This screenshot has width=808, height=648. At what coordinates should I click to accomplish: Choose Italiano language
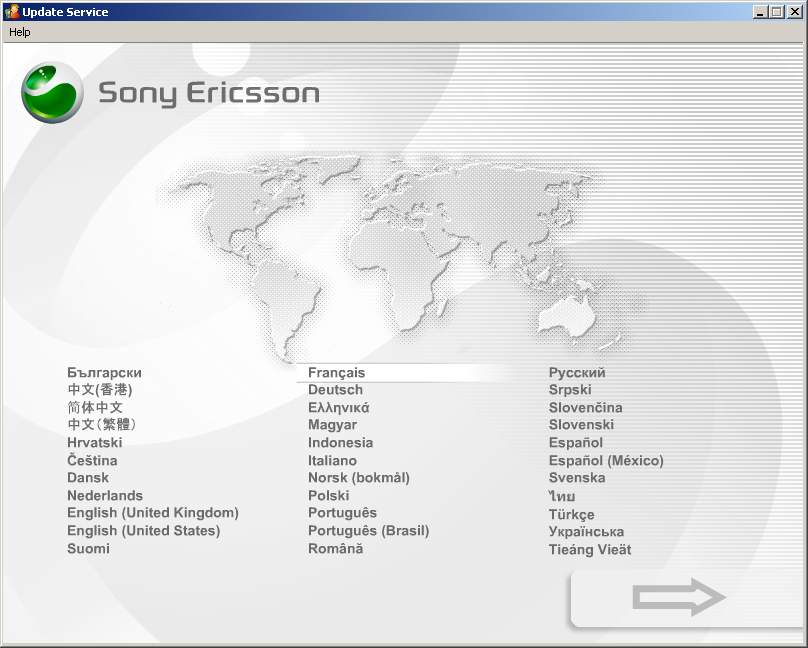332,460
